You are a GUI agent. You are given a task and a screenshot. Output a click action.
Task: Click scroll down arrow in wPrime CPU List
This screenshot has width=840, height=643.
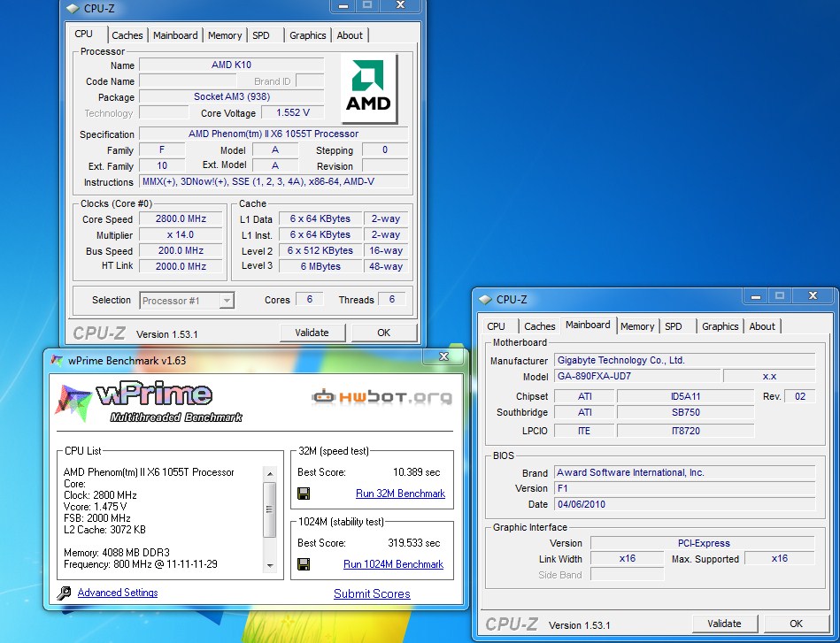coord(270,565)
